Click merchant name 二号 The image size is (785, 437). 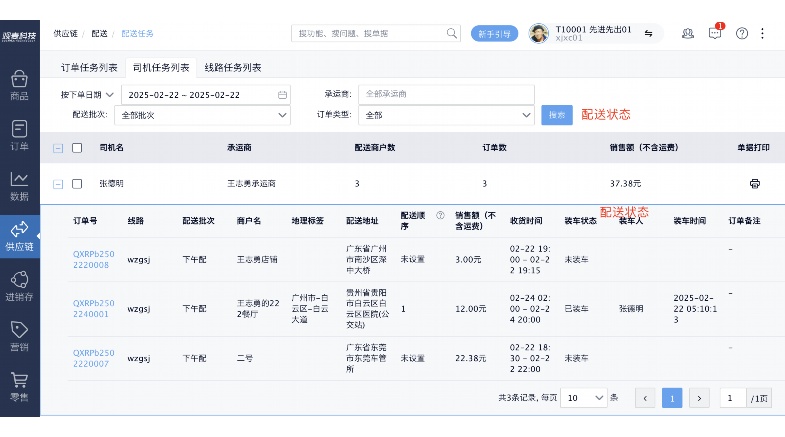point(245,358)
